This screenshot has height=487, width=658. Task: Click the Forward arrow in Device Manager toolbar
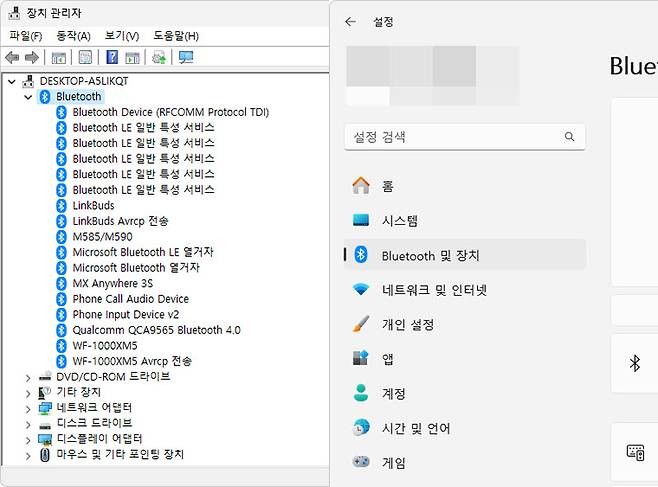pos(32,57)
